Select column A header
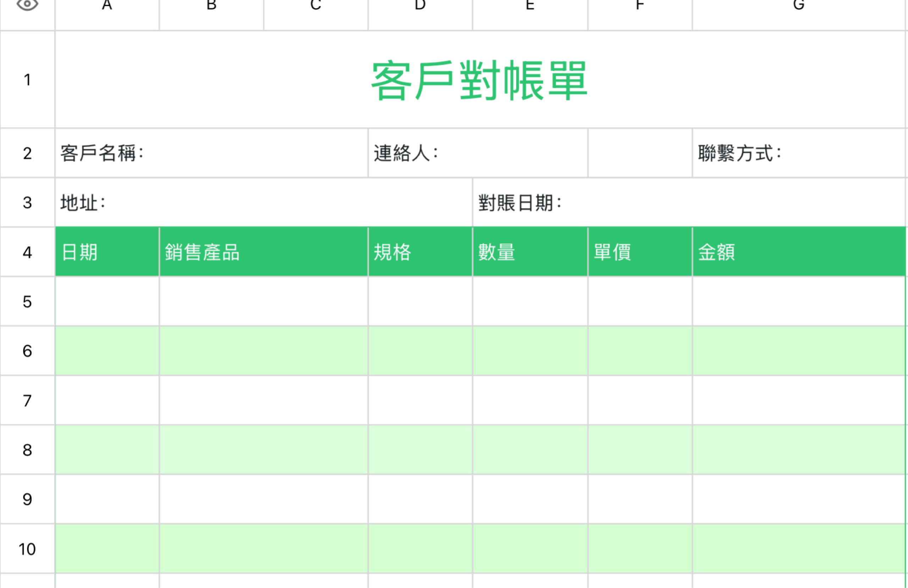This screenshot has height=588, width=908. (x=107, y=15)
